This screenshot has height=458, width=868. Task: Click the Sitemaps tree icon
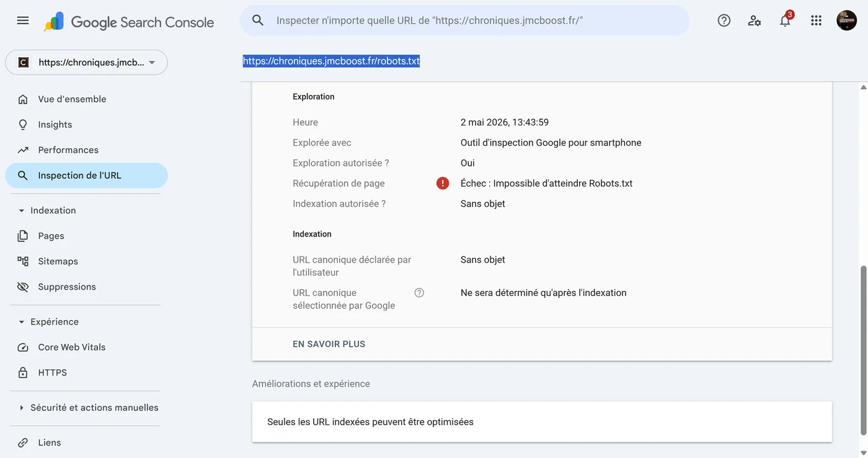tap(23, 261)
